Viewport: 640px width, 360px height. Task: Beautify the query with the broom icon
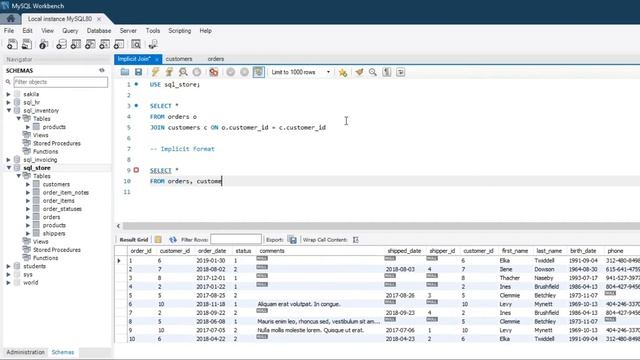359,72
